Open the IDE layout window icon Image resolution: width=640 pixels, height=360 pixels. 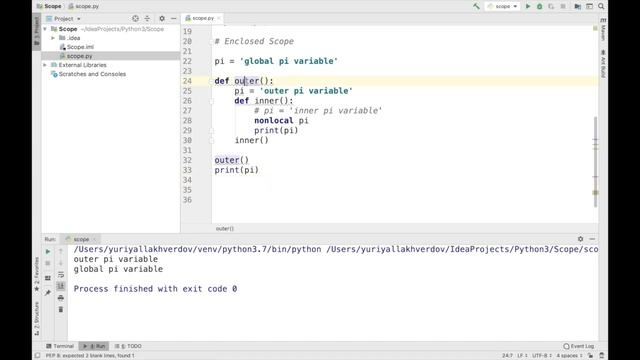(x=589, y=6)
